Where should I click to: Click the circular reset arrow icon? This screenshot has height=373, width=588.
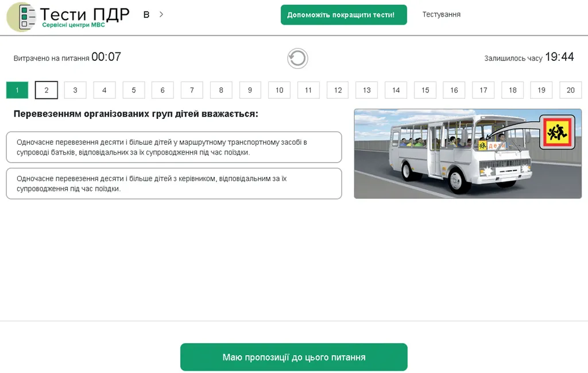(x=297, y=59)
